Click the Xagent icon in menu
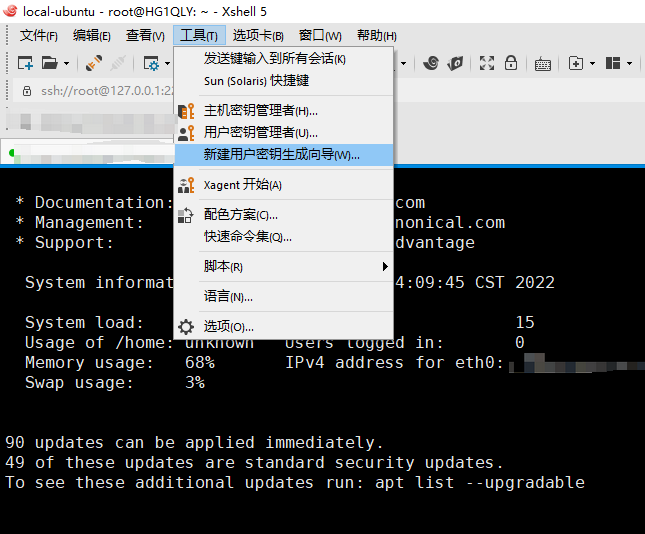Image resolution: width=645 pixels, height=534 pixels. point(186,185)
